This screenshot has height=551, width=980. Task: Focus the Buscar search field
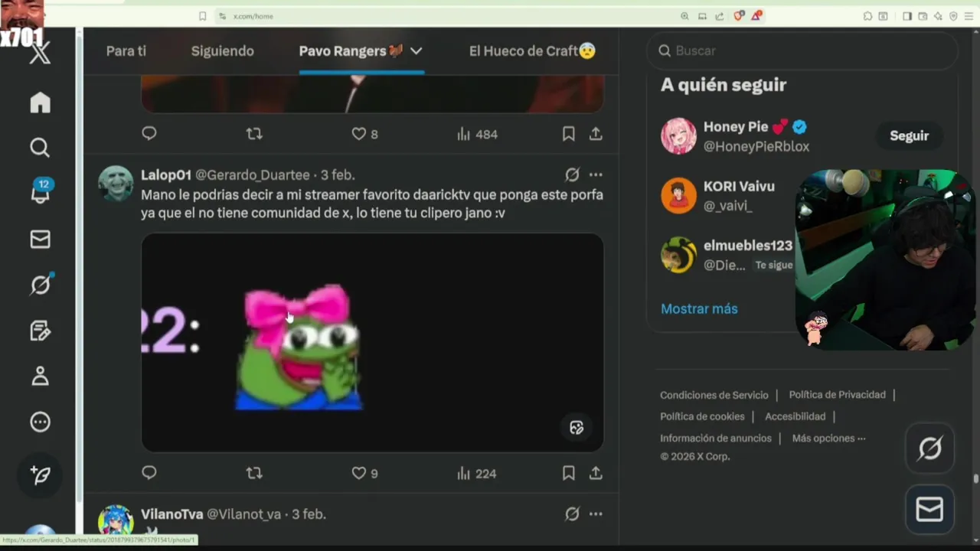pyautogui.click(x=802, y=51)
